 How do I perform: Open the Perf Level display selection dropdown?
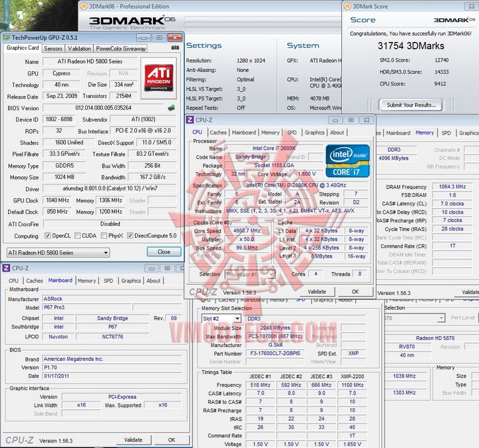415,318
